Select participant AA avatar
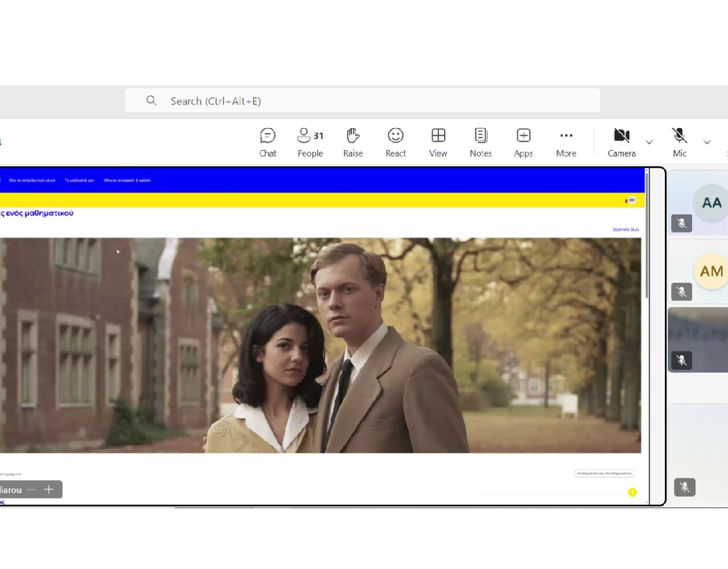 click(711, 203)
